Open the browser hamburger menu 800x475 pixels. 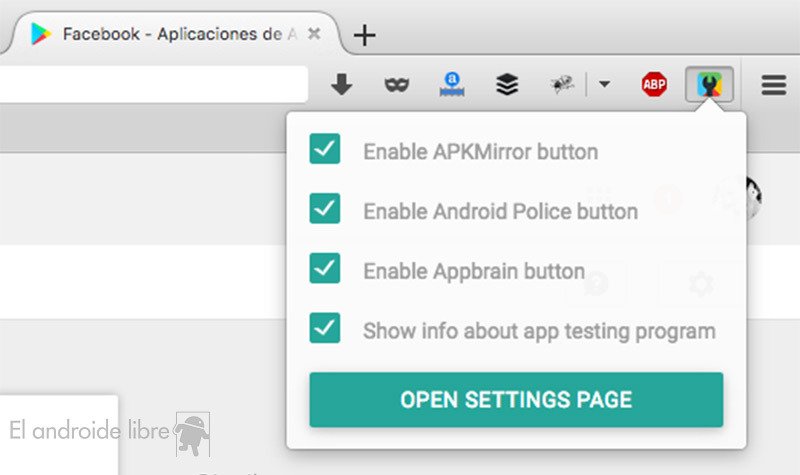[773, 86]
